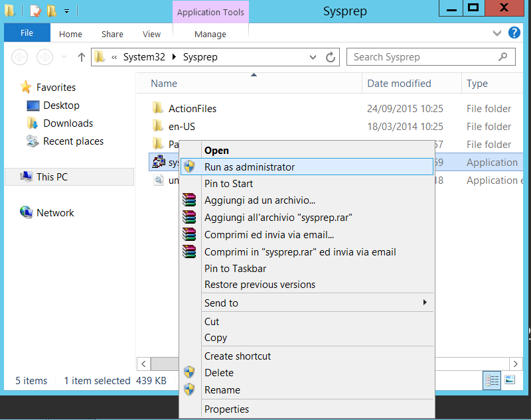531x420 pixels.
Task: Switch to the Home ribbon tab
Action: tap(70, 35)
